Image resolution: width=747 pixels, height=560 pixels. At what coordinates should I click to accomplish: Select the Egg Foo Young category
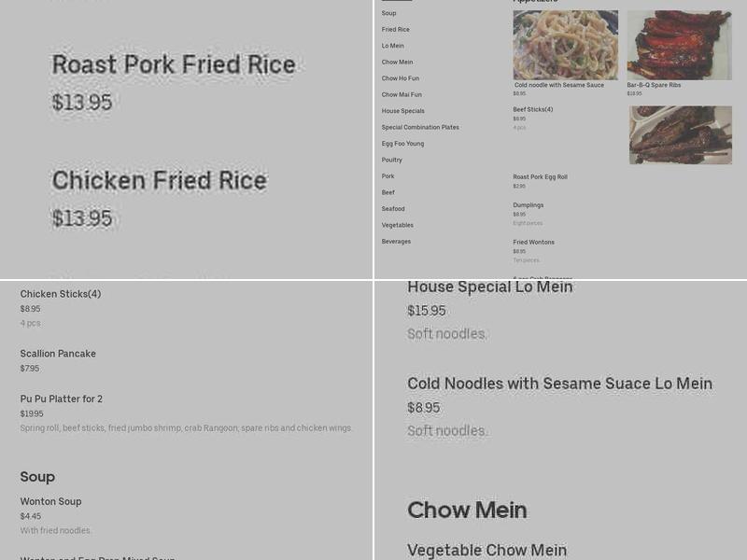click(x=402, y=144)
